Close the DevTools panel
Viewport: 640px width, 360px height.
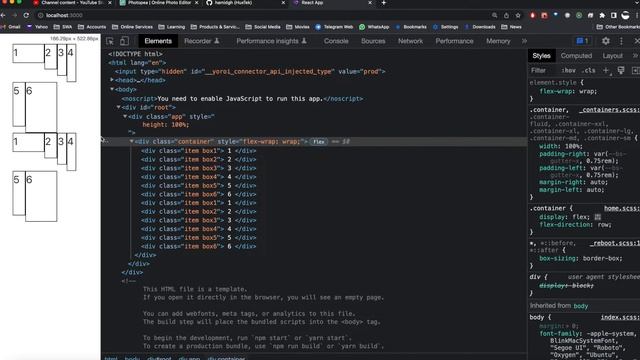tap(636, 41)
